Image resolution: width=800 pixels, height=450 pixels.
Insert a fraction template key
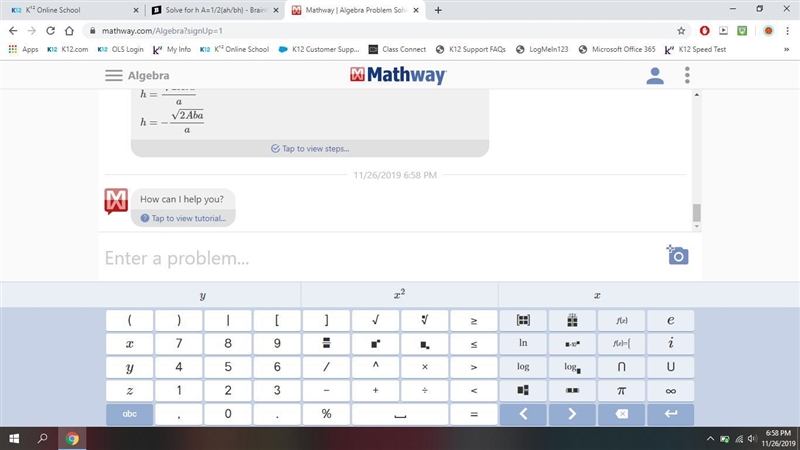326,343
